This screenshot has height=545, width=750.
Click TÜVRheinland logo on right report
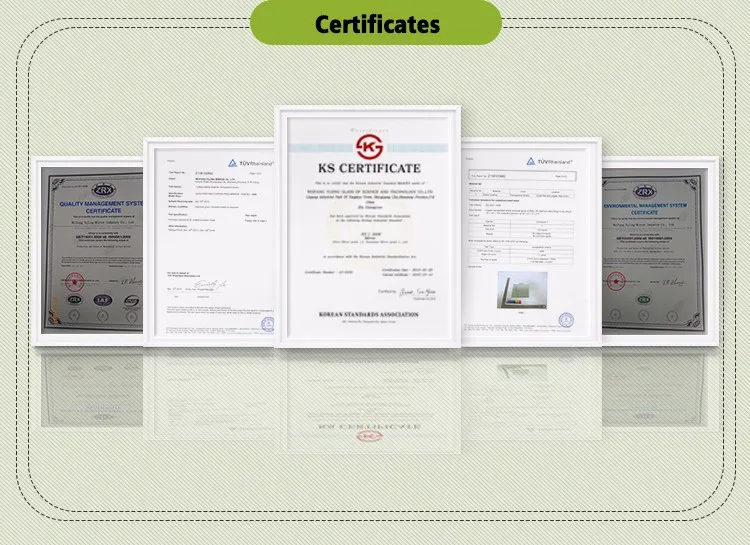point(549,162)
